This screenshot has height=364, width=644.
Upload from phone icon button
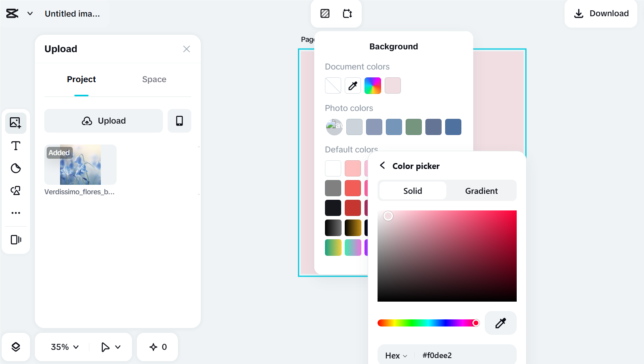(x=179, y=121)
